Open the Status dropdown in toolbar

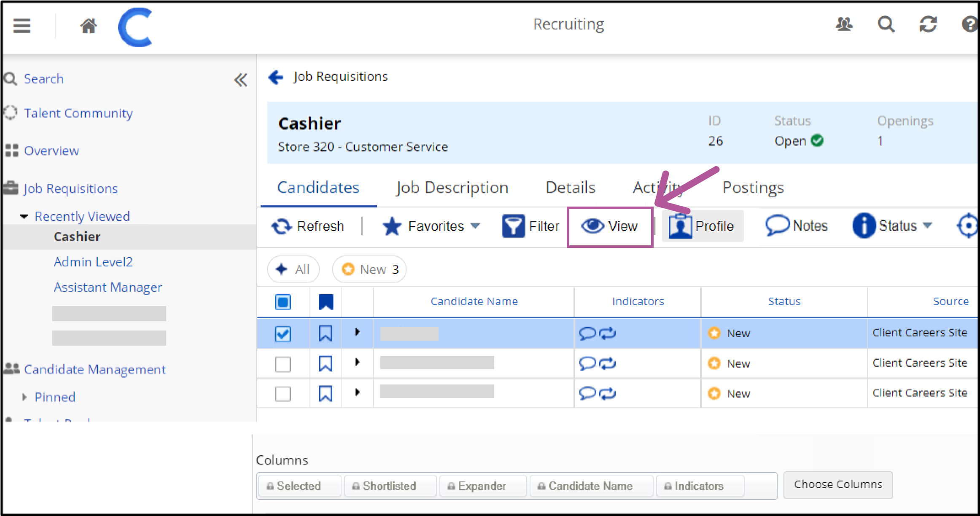892,226
